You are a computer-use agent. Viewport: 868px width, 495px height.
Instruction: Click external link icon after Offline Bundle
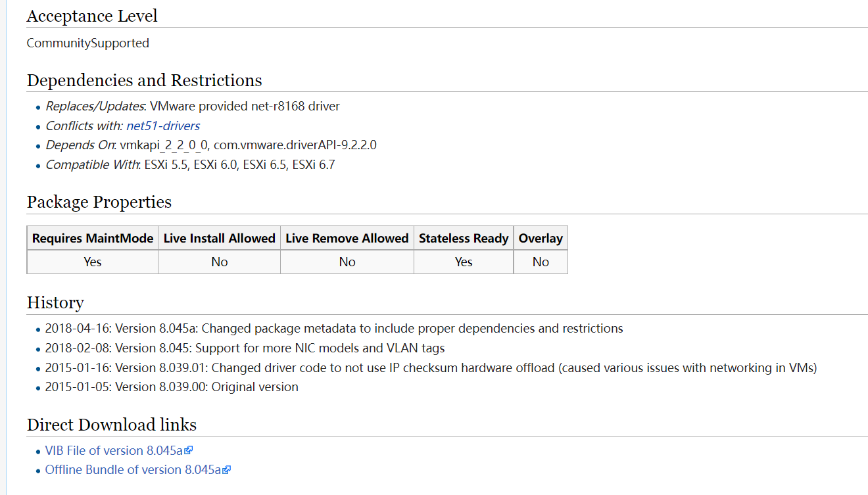pos(227,470)
